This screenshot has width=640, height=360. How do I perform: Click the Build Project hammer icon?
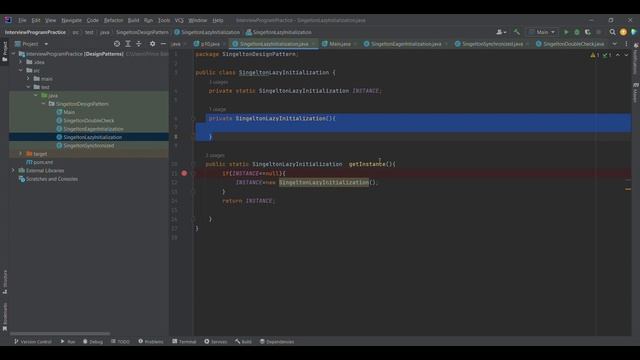point(517,32)
